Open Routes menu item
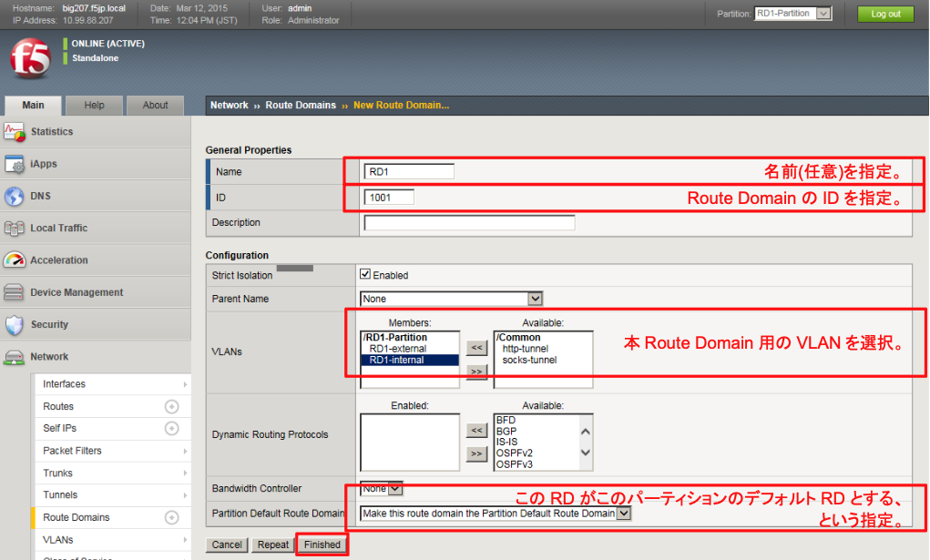The image size is (930, 560). pos(58,406)
